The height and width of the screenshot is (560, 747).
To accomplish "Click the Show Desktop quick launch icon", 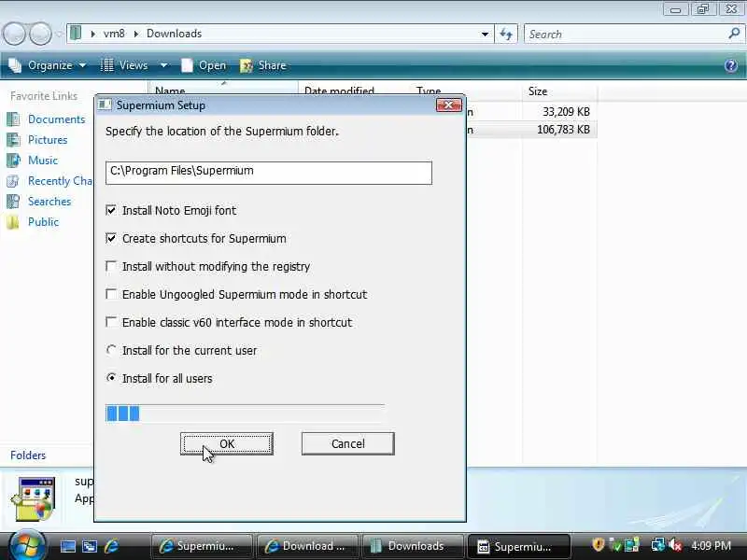I will (67, 546).
